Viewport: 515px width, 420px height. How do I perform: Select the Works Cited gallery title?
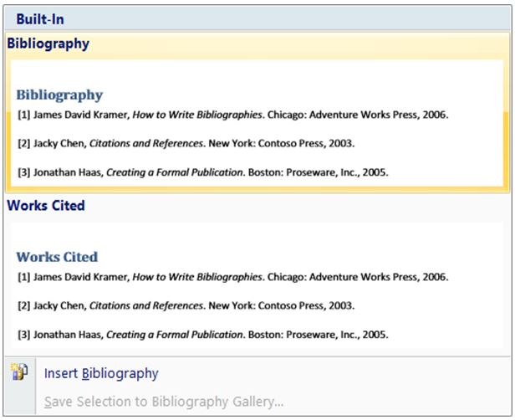[46, 205]
